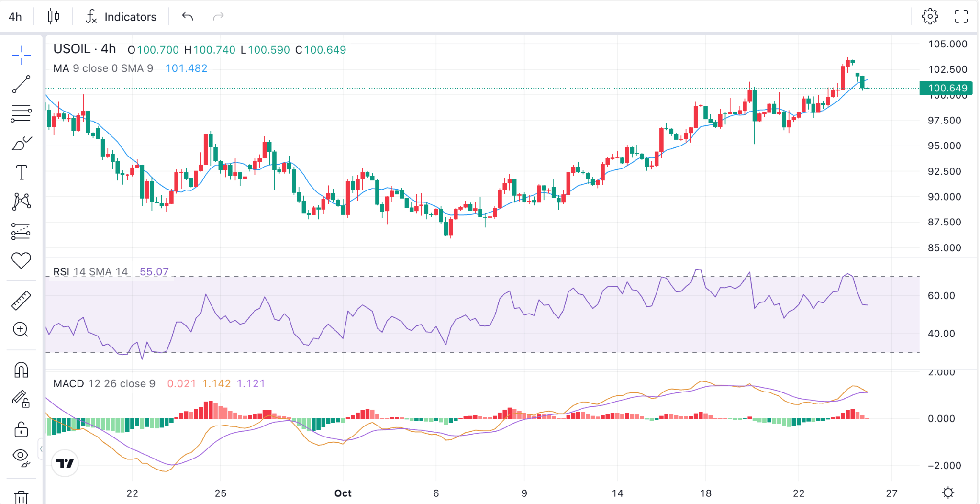Click the MACD line value 1.142
980x504 pixels.
[x=216, y=383]
